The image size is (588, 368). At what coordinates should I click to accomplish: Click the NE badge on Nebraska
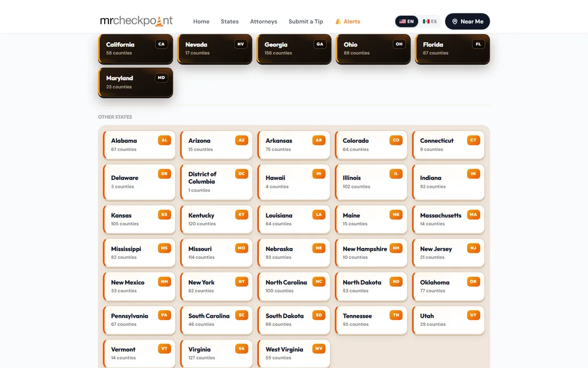click(x=319, y=248)
